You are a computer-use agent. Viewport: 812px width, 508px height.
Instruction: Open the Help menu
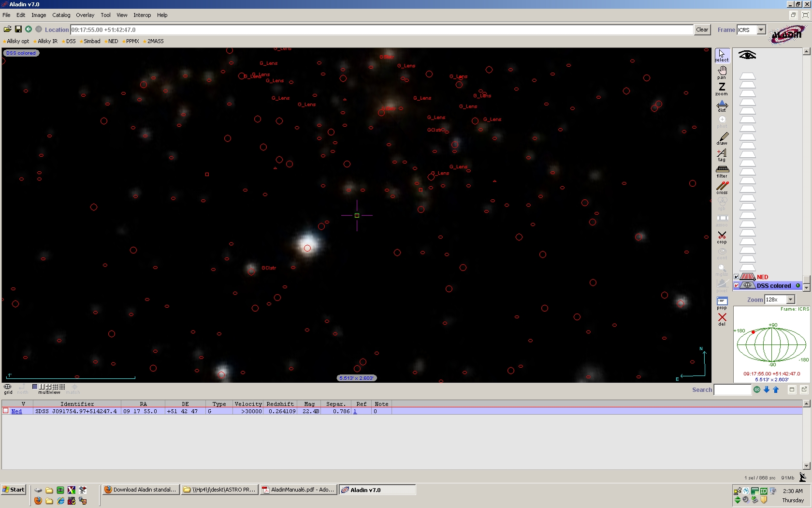(x=162, y=15)
